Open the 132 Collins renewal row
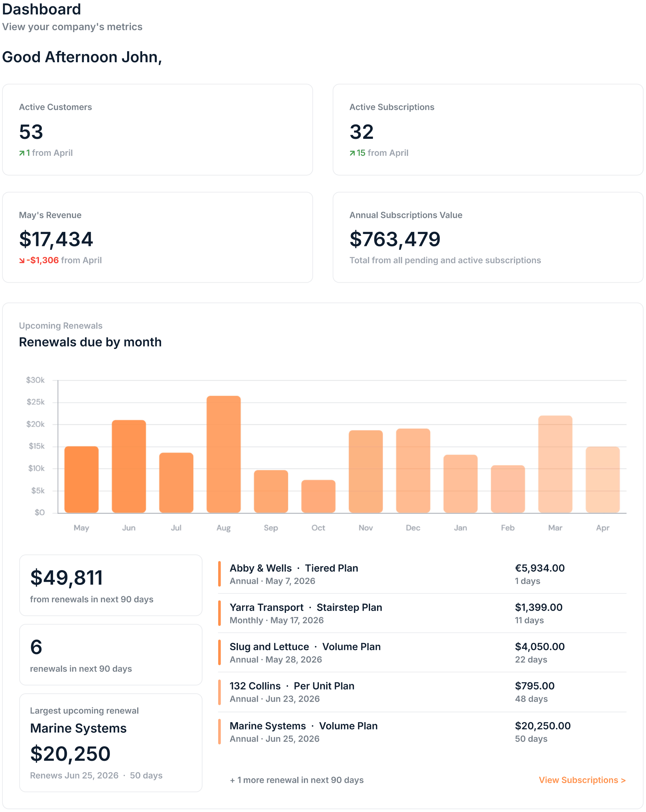The width and height of the screenshot is (646, 812). click(x=422, y=692)
